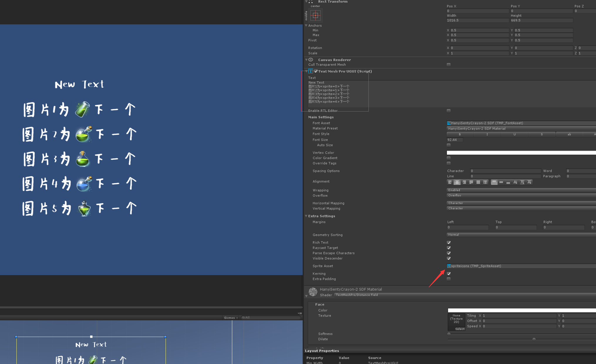Apply Bold font style
This screenshot has width=596, height=364.
(460, 134)
